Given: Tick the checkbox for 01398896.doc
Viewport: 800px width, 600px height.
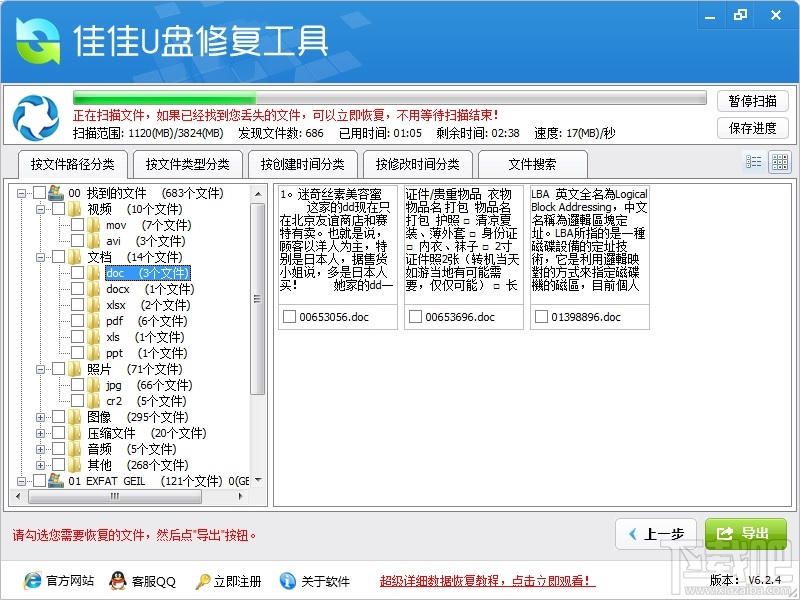Looking at the screenshot, I should tap(541, 317).
